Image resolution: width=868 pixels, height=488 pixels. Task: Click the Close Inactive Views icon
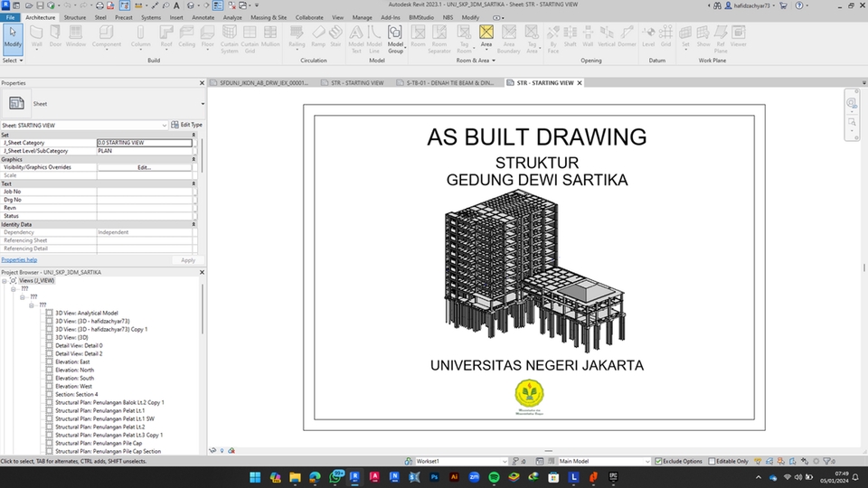pyautogui.click(x=233, y=5)
